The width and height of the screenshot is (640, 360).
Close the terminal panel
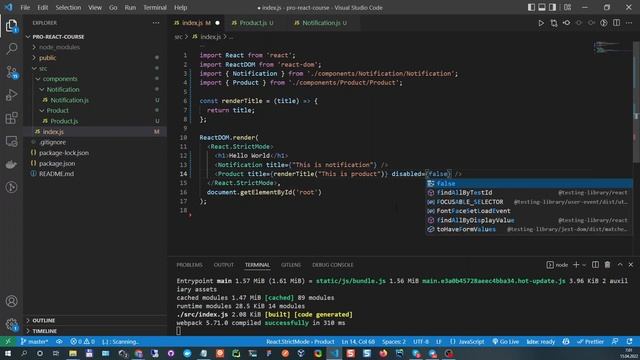[631, 265]
